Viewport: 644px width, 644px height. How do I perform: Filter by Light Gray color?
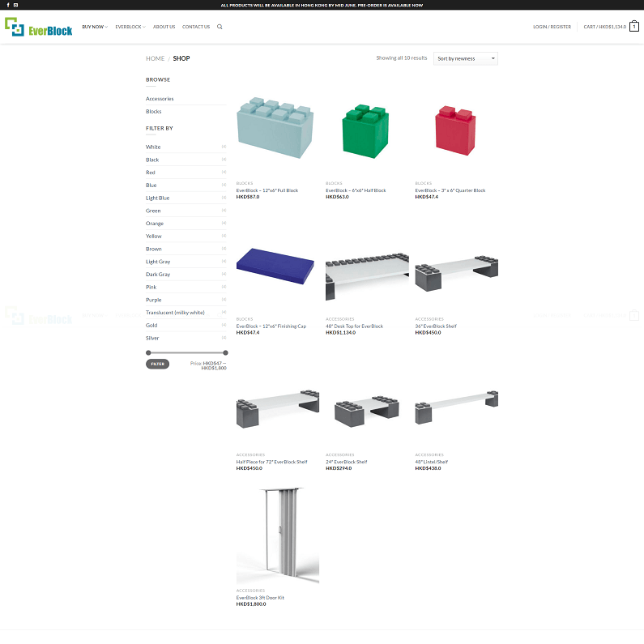158,261
